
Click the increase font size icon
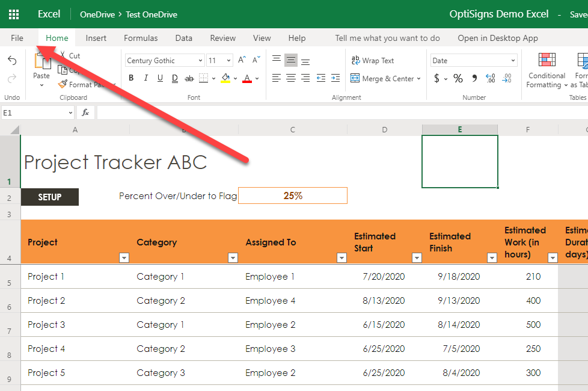242,60
